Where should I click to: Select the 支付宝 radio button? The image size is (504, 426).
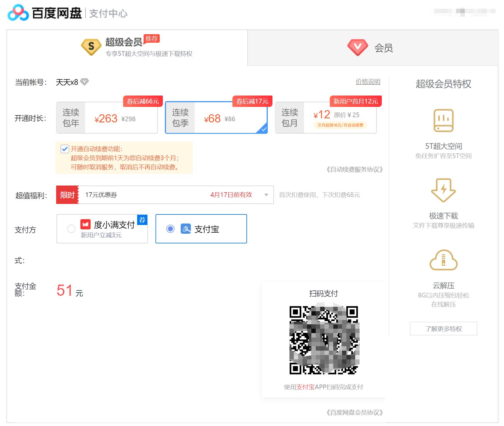point(170,229)
